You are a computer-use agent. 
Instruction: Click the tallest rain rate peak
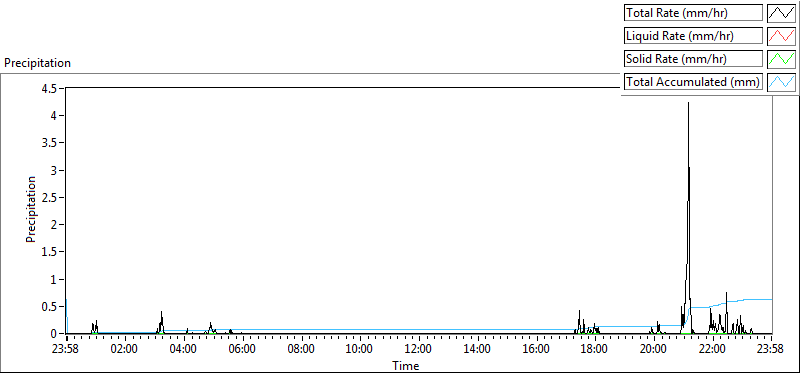pyautogui.click(x=688, y=104)
